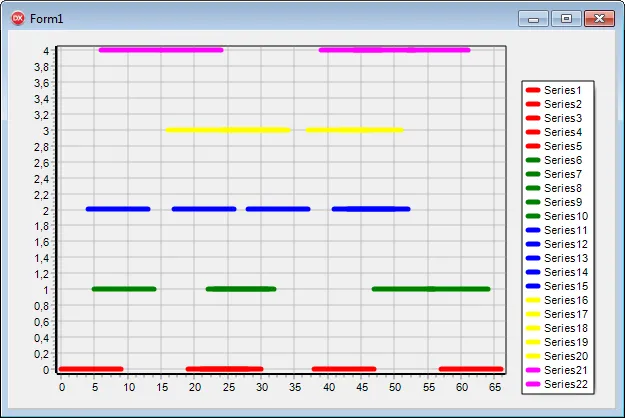
Task: Click the fourth blue segment at value 2
Action: tap(371, 209)
